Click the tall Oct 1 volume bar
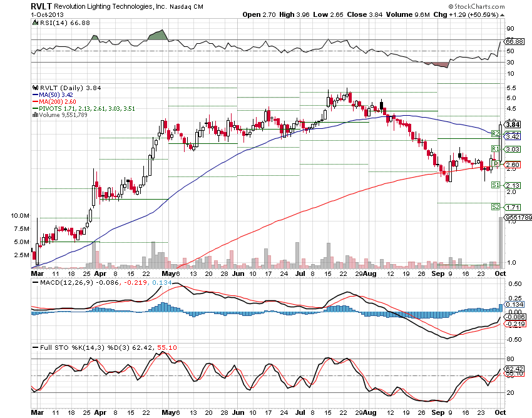The height and width of the screenshot is (418, 532). (501, 243)
